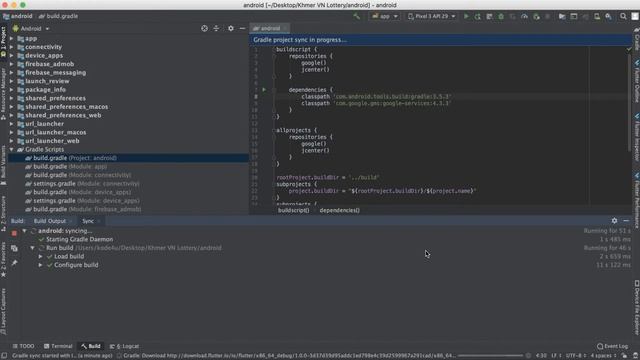Expand the app module folder
Viewport: 640px width, 360px height.
tap(11, 38)
